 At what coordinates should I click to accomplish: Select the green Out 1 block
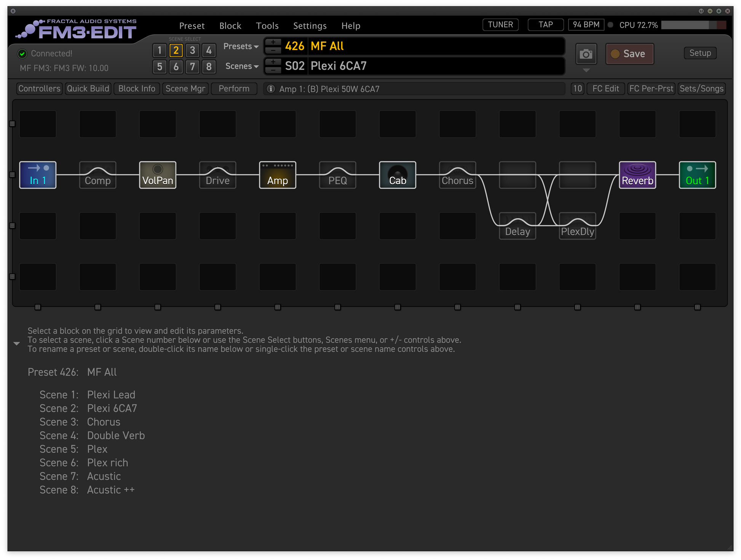coord(697,175)
